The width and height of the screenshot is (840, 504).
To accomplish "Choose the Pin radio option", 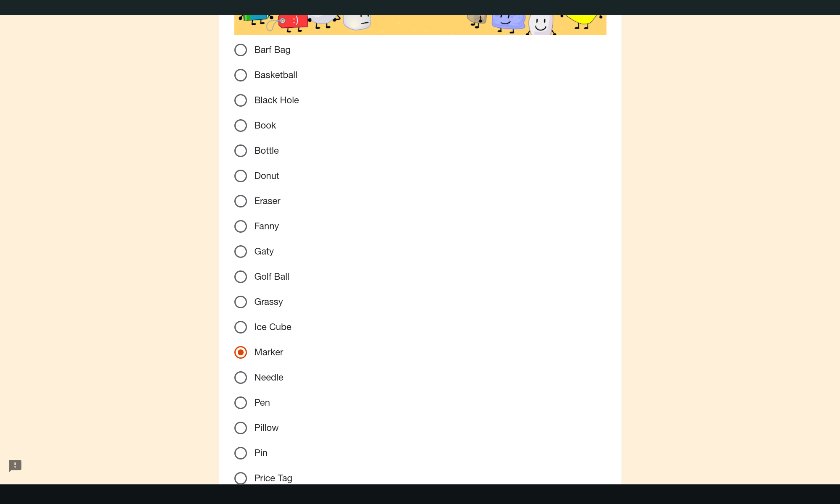I will pos(241,453).
